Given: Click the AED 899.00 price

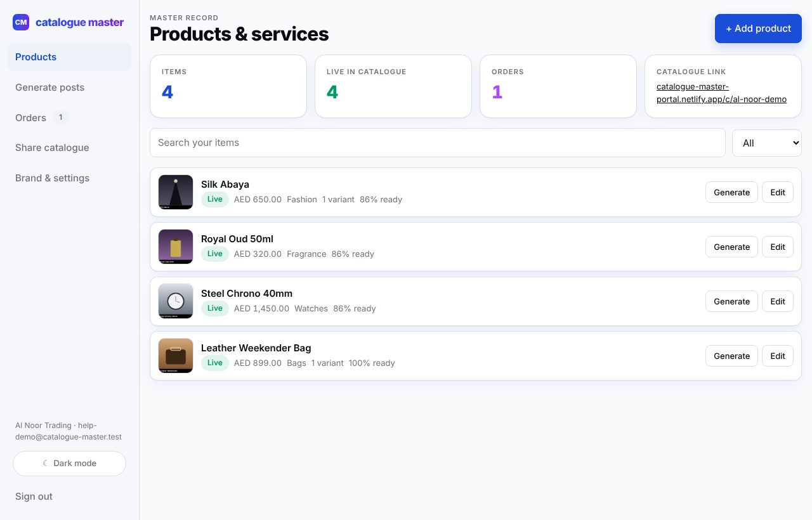Looking at the screenshot, I should point(258,363).
